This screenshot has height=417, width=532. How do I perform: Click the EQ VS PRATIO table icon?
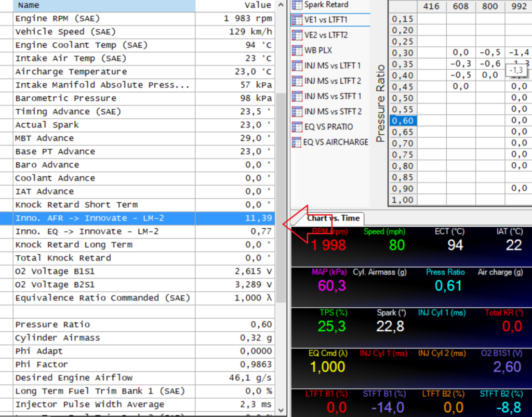(297, 127)
